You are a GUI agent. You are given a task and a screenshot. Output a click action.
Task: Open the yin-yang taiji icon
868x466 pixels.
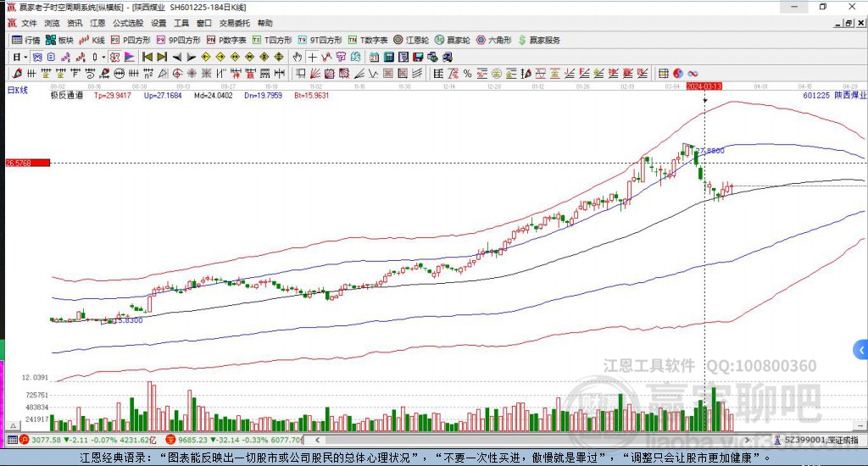[x=678, y=73]
